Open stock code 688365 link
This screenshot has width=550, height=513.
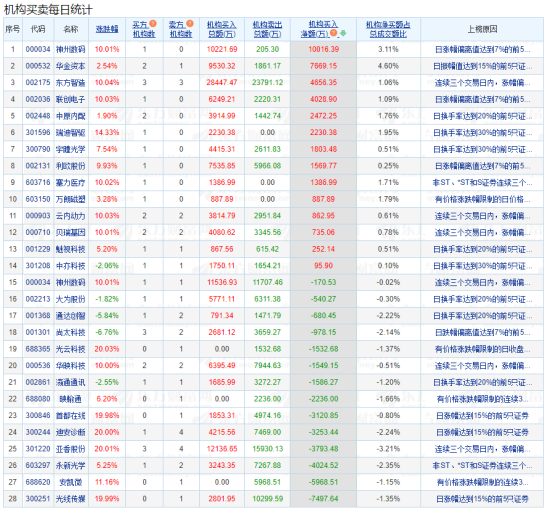click(38, 349)
